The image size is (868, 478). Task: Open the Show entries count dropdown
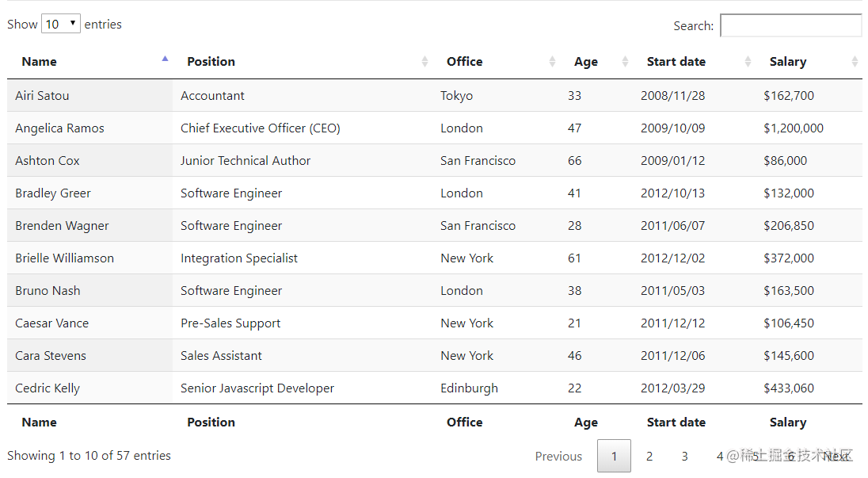coord(61,24)
